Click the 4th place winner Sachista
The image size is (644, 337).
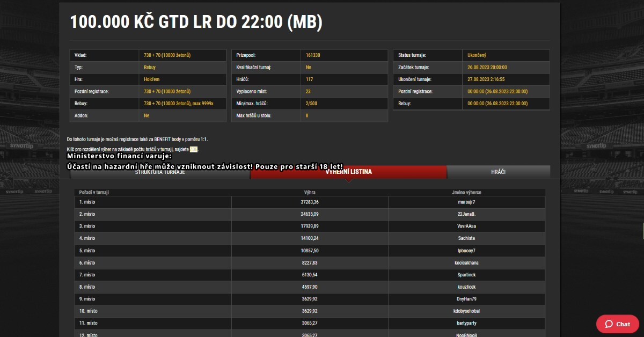point(466,238)
